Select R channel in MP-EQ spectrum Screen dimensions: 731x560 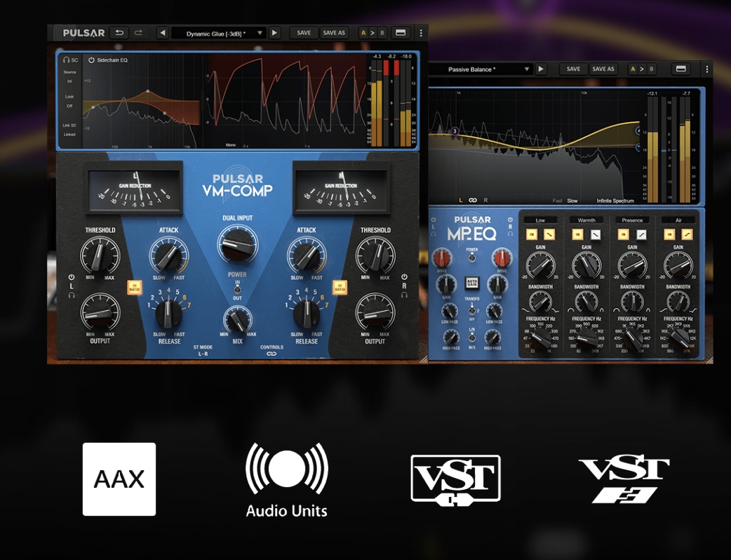[x=485, y=201]
